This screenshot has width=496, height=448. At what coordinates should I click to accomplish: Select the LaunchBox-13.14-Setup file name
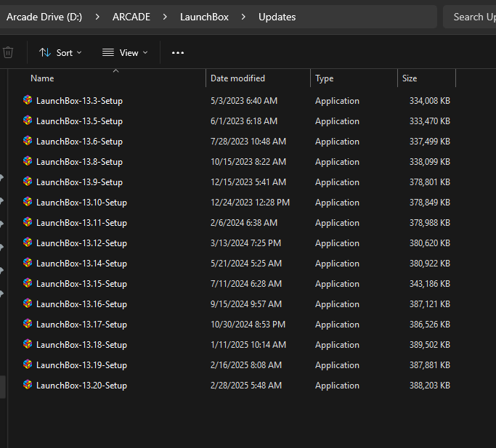(x=81, y=264)
